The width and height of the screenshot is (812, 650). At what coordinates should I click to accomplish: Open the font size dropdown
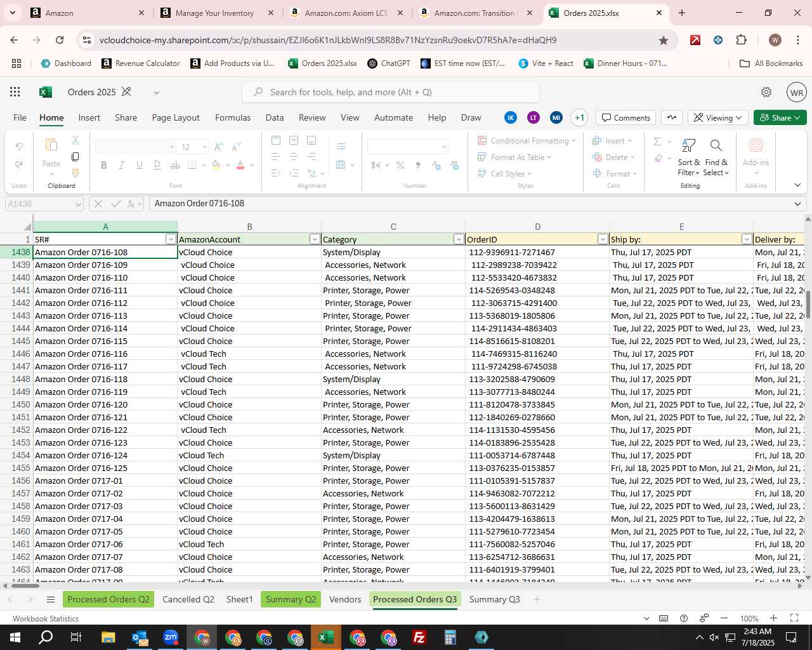click(x=204, y=147)
